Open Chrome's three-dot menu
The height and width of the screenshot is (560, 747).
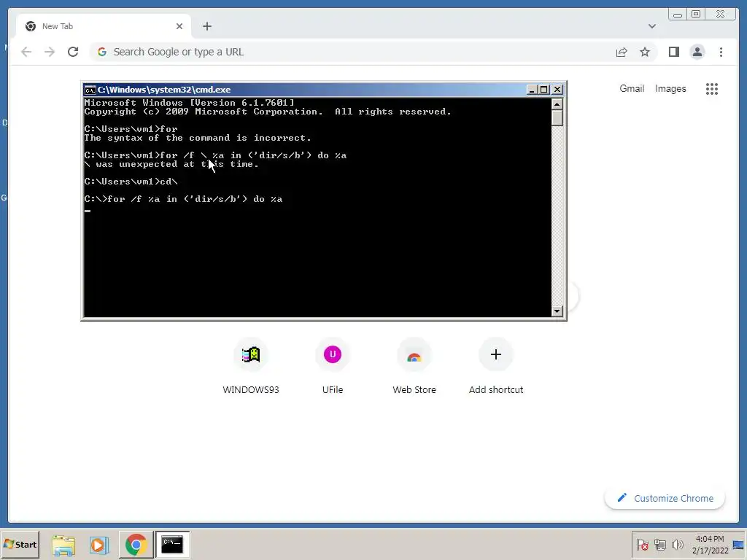coord(721,52)
